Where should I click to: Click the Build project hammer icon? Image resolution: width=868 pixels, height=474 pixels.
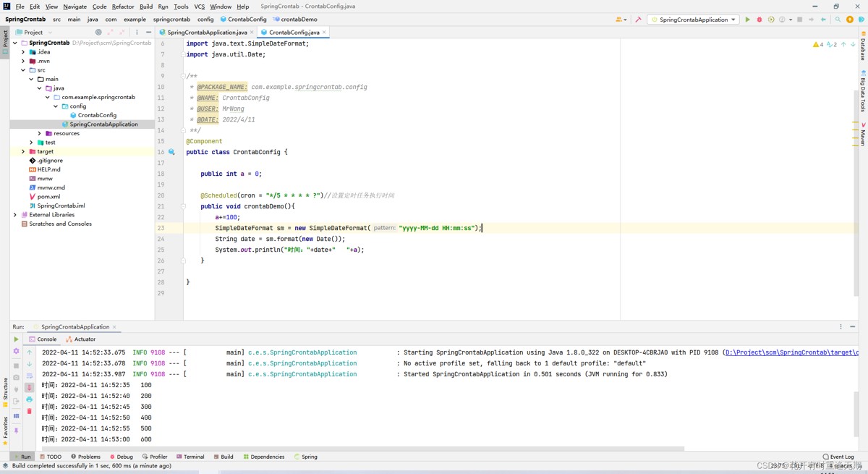point(638,20)
